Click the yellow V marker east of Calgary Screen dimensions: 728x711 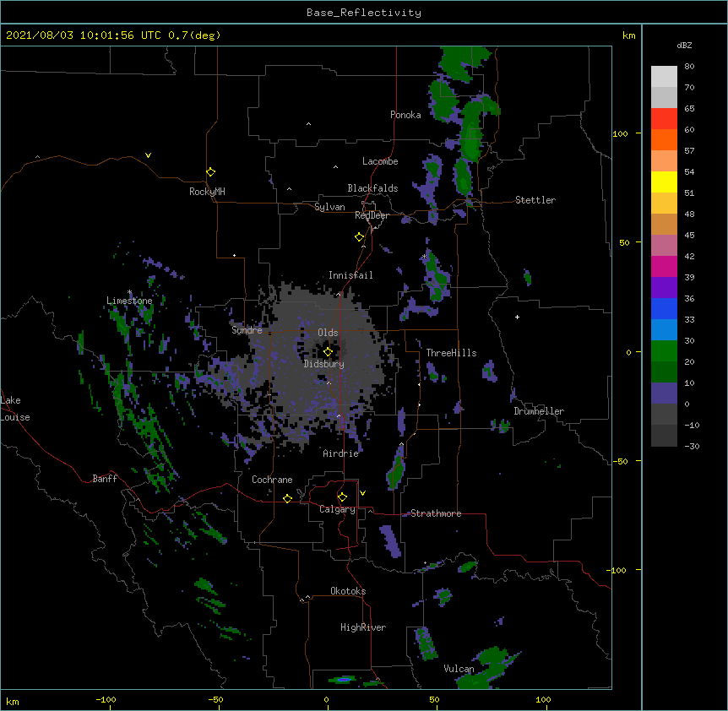(x=362, y=493)
